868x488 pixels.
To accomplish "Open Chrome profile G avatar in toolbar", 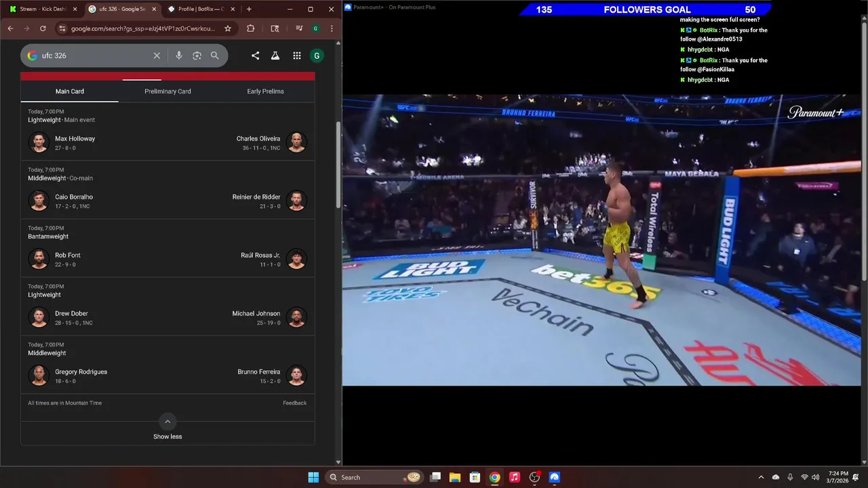I will (315, 28).
